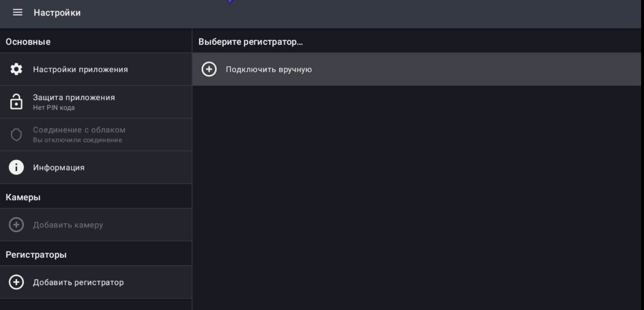The height and width of the screenshot is (310, 644).
Task: Click the Выберите регистратор… header
Action: click(251, 42)
